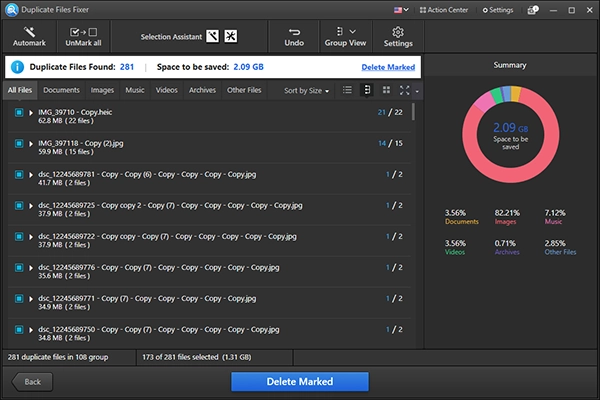Image resolution: width=600 pixels, height=400 pixels.
Task: Open small view options dropdown arrow
Action: [417, 91]
